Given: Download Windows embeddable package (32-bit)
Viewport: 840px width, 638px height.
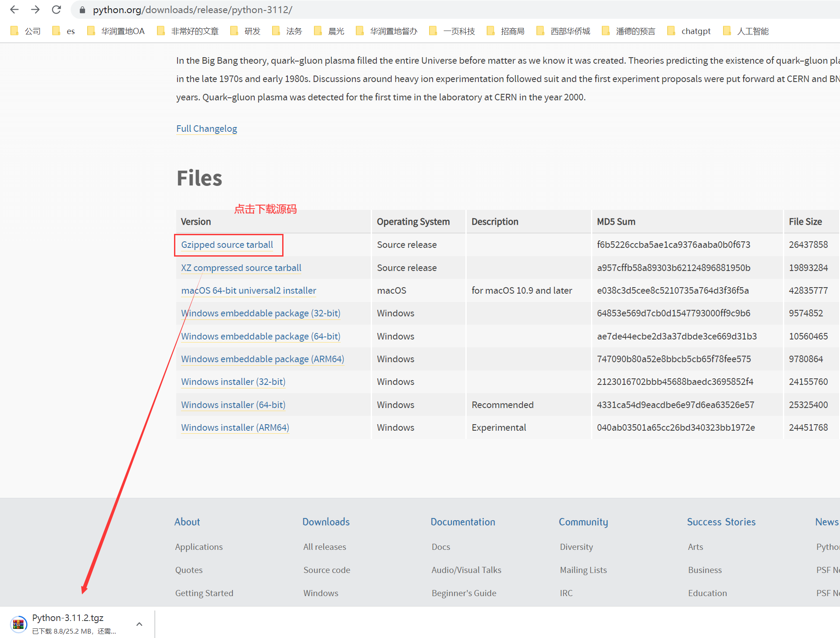Looking at the screenshot, I should [261, 313].
